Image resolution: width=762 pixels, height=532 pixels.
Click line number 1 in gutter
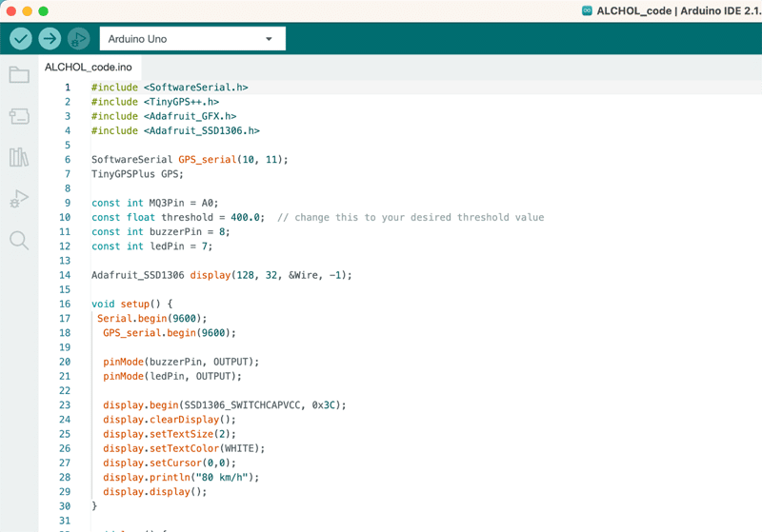pyautogui.click(x=67, y=88)
